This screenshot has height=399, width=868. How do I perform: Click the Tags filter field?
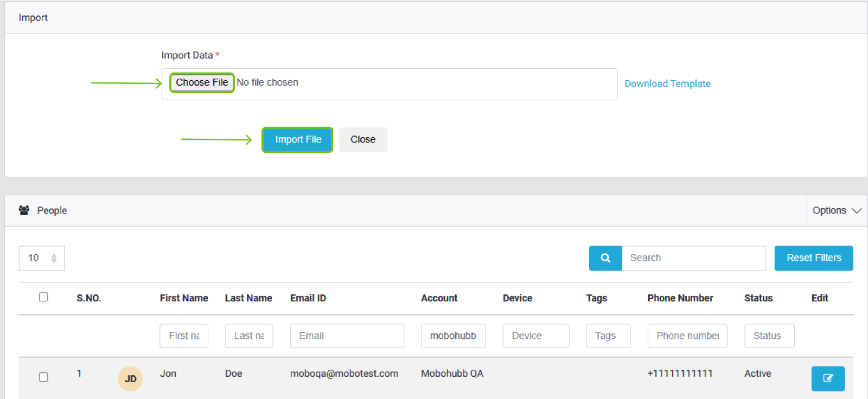[x=608, y=336]
